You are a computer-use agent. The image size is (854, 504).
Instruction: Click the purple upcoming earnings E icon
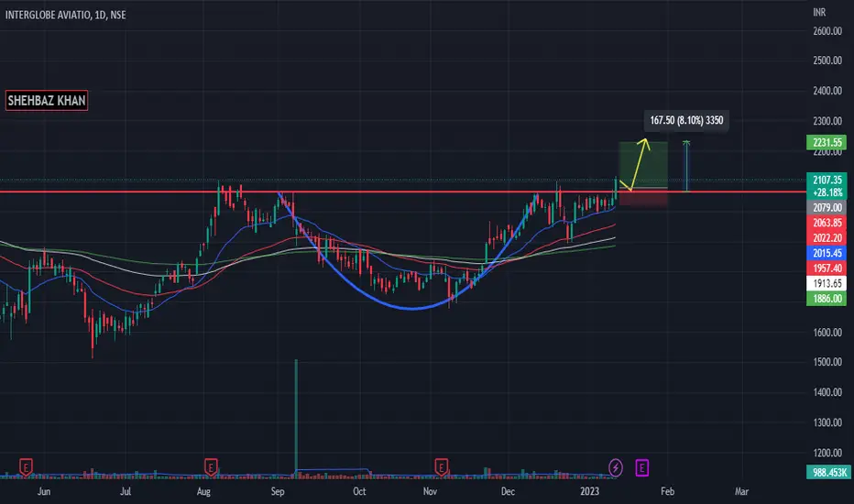coord(642,467)
